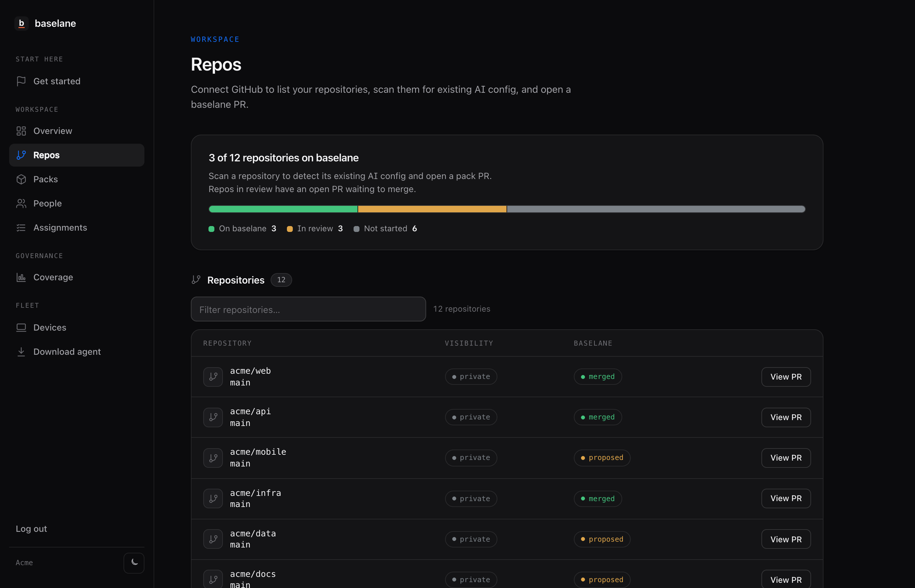Viewport: 915px width, 588px height.
Task: Click the acme/infra merged status badge
Action: click(598, 498)
